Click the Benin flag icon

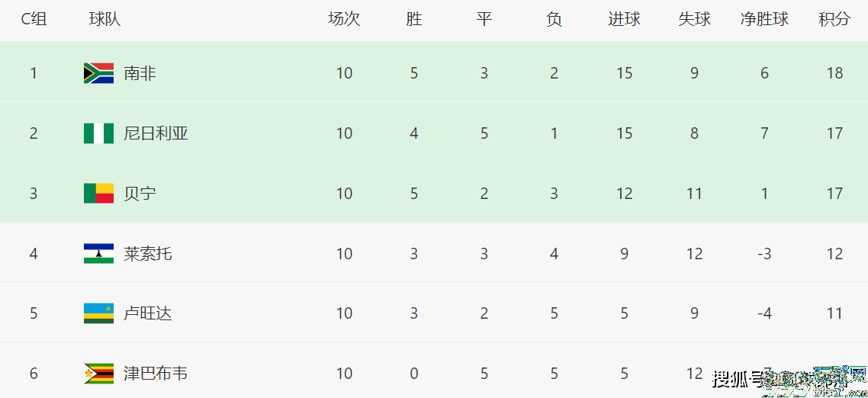coord(98,194)
